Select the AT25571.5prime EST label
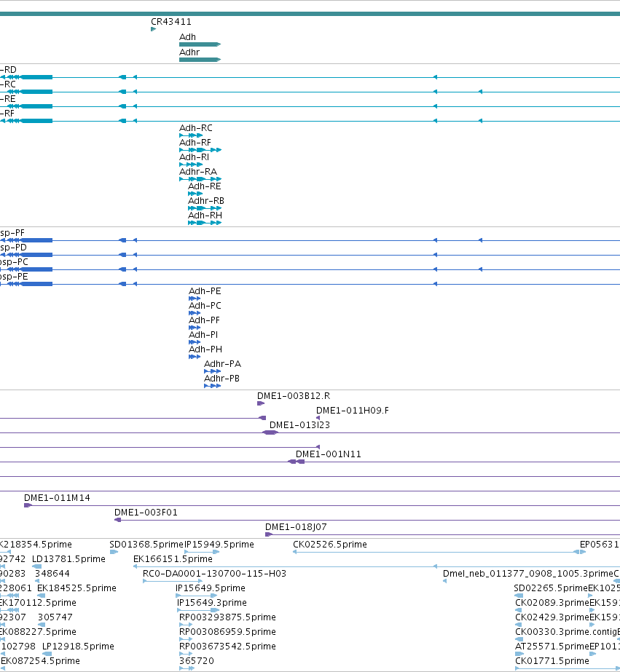Viewport: 620px width, 672px height. pyautogui.click(x=552, y=647)
